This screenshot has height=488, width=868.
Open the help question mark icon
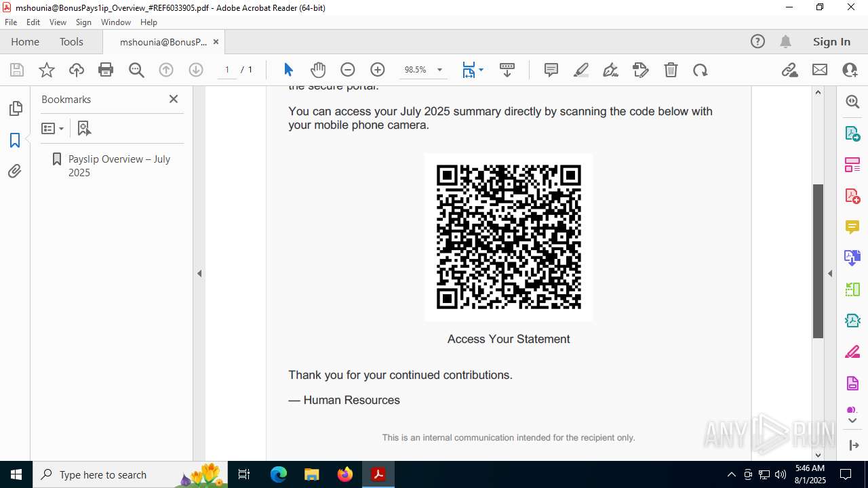[757, 42]
